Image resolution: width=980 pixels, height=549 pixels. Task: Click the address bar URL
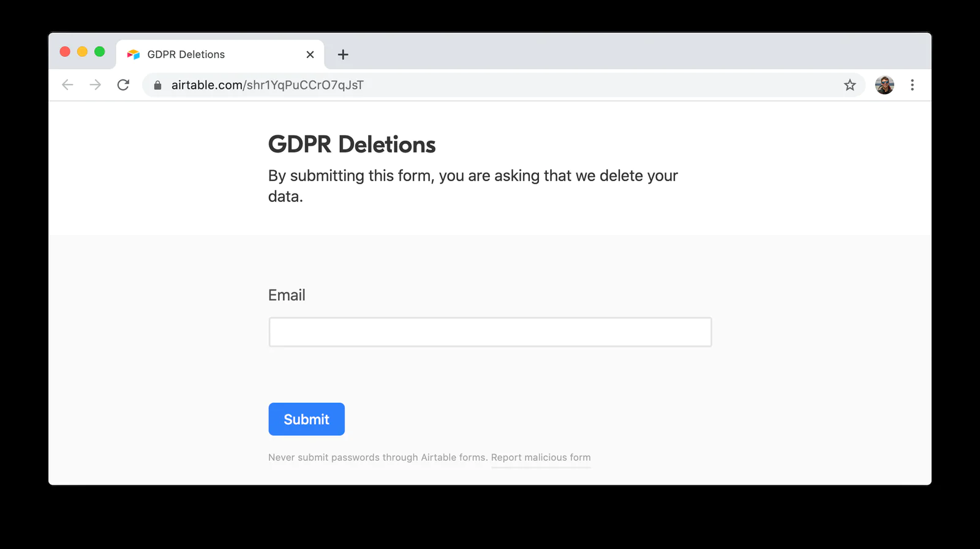point(266,85)
